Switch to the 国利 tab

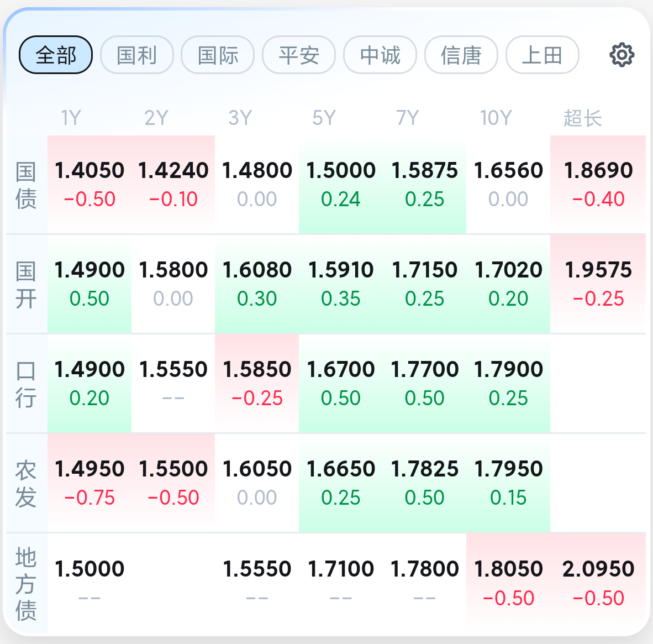click(137, 55)
